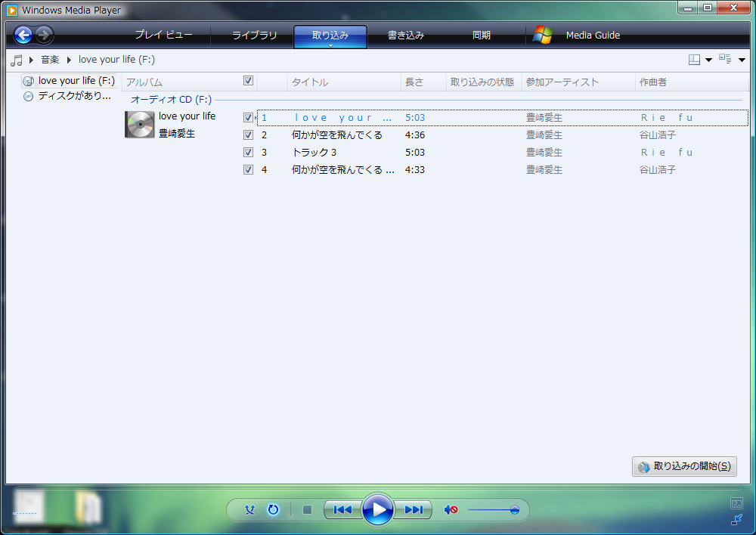Viewport: 756px width, 535px height.
Task: Switch to compact mode icon
Action: (736, 520)
